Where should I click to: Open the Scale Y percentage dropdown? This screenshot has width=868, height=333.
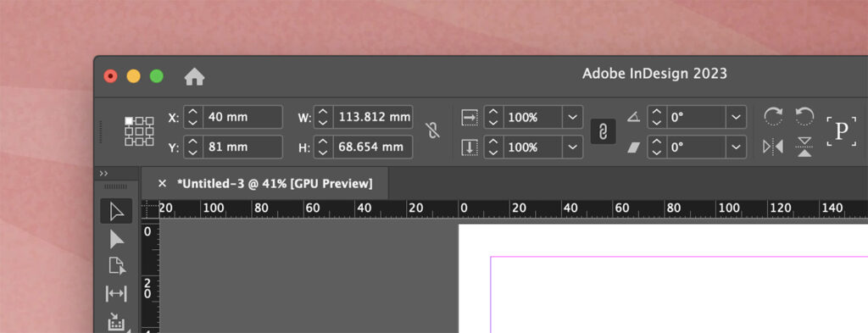point(572,147)
